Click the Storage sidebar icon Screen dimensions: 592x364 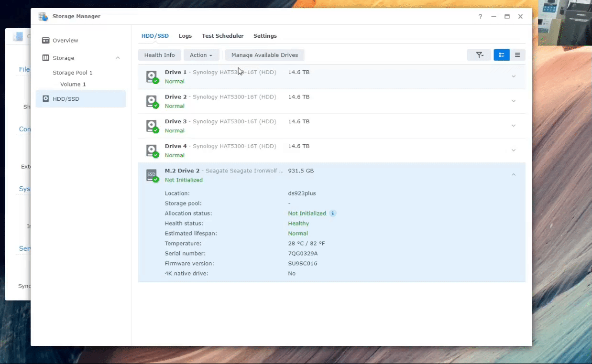point(46,58)
